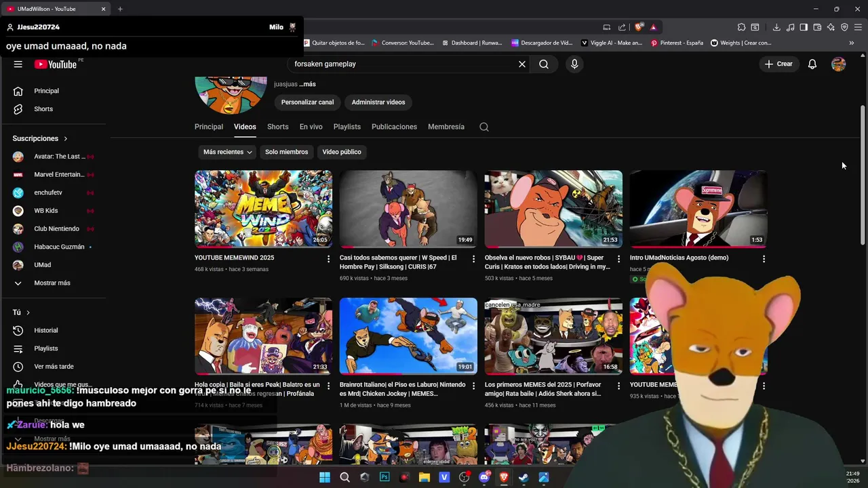Screen dimensions: 868x488
Task: Play the YOUTUBE MEMEWIND 2025 thumbnail
Action: coord(263,209)
